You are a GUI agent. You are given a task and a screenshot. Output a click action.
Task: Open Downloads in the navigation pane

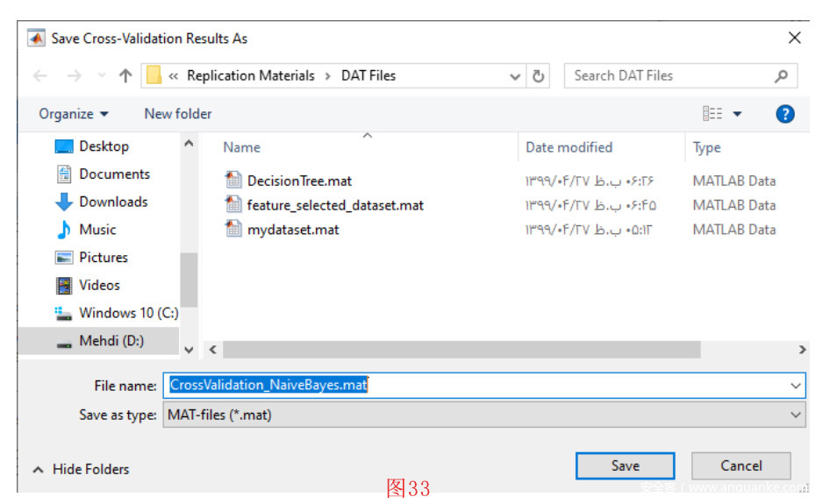coord(113,202)
